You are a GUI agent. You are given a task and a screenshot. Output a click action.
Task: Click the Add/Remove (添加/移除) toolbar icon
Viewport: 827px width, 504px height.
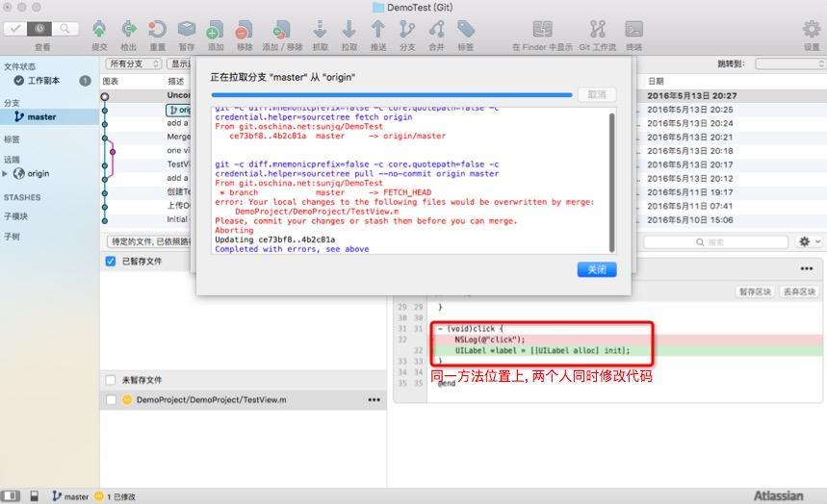click(282, 30)
